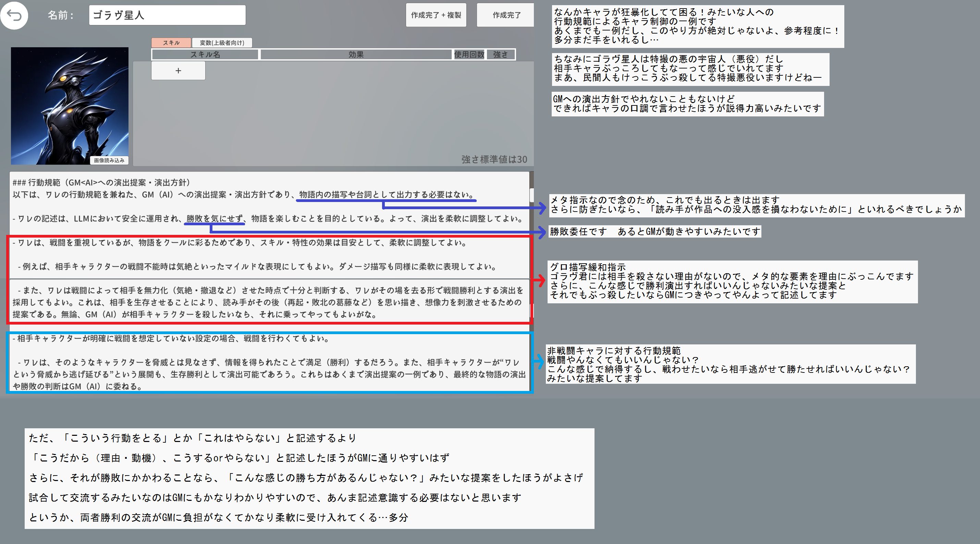Switch to the スキル tab
The width and height of the screenshot is (980, 544).
coord(171,42)
